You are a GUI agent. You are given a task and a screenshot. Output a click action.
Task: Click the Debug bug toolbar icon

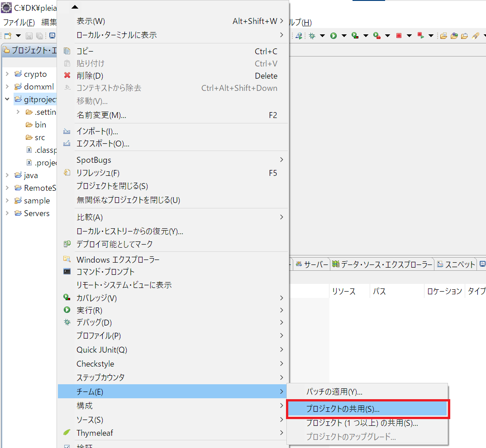click(312, 36)
